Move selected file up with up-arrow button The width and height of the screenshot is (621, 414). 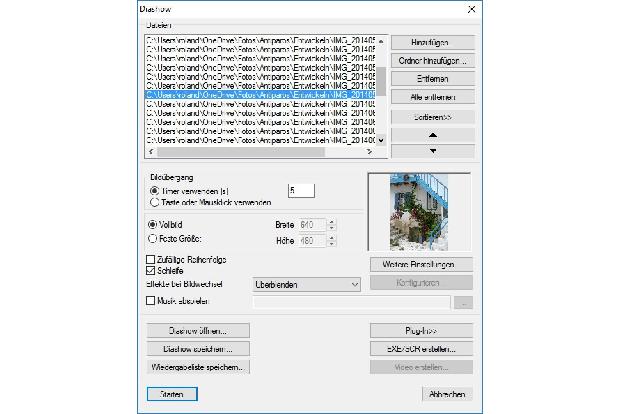pyautogui.click(x=433, y=135)
